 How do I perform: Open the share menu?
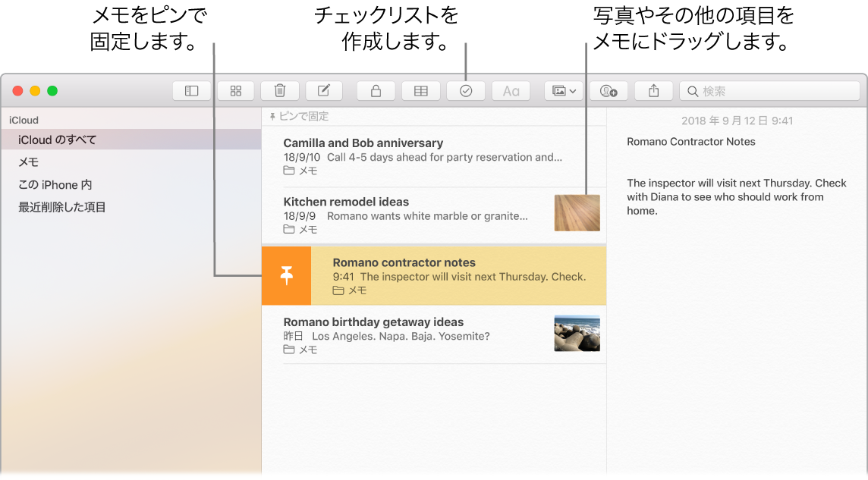pos(653,91)
